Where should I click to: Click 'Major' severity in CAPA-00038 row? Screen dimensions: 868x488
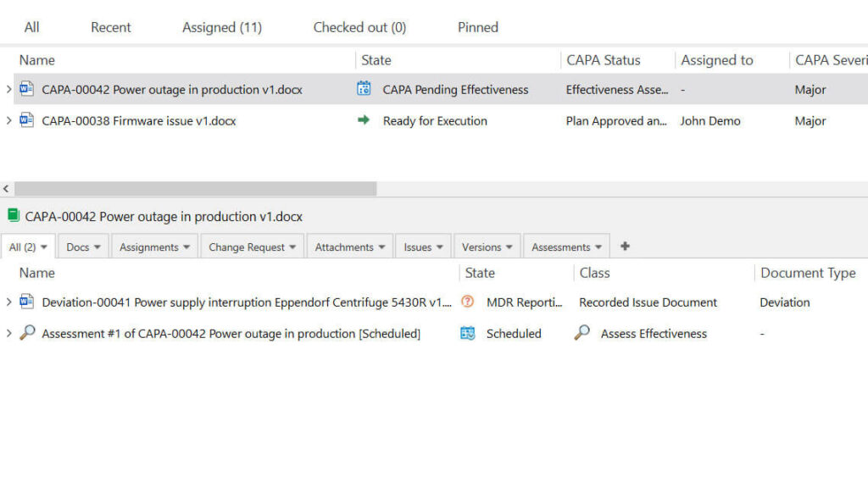tap(810, 121)
